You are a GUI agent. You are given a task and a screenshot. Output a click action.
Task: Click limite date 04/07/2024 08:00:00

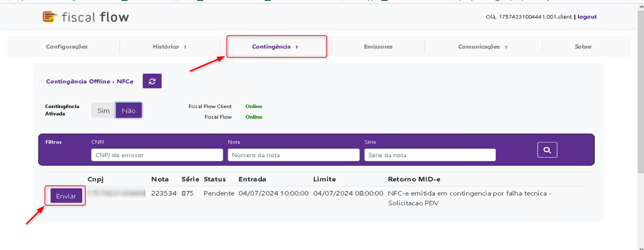[348, 193]
